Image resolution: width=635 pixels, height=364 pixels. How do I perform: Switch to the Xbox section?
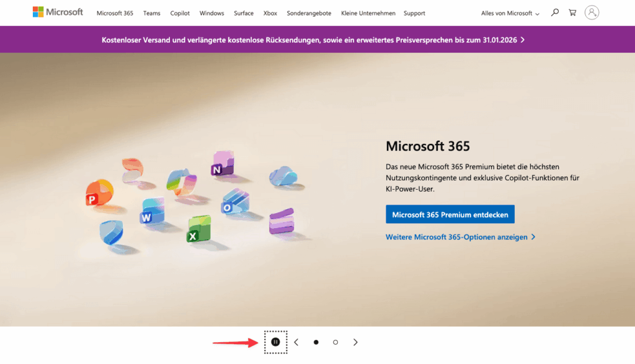[x=270, y=12]
